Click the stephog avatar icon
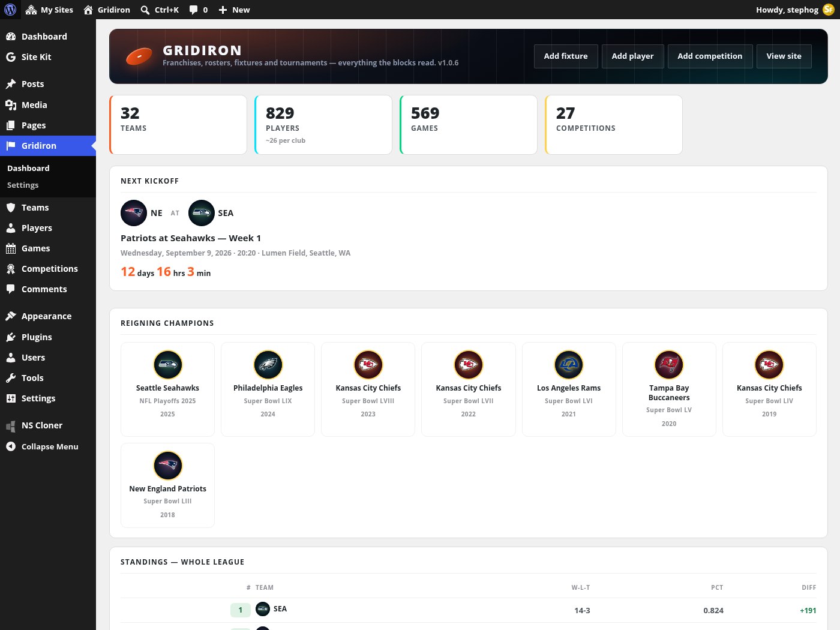Viewport: 840px width, 630px height. 829,10
